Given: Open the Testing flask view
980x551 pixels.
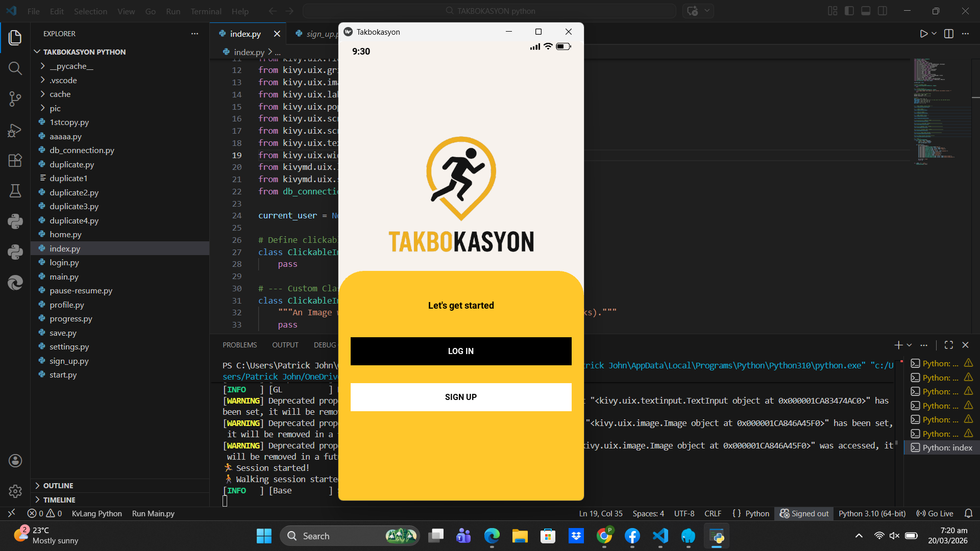Looking at the screenshot, I should coord(15,191).
